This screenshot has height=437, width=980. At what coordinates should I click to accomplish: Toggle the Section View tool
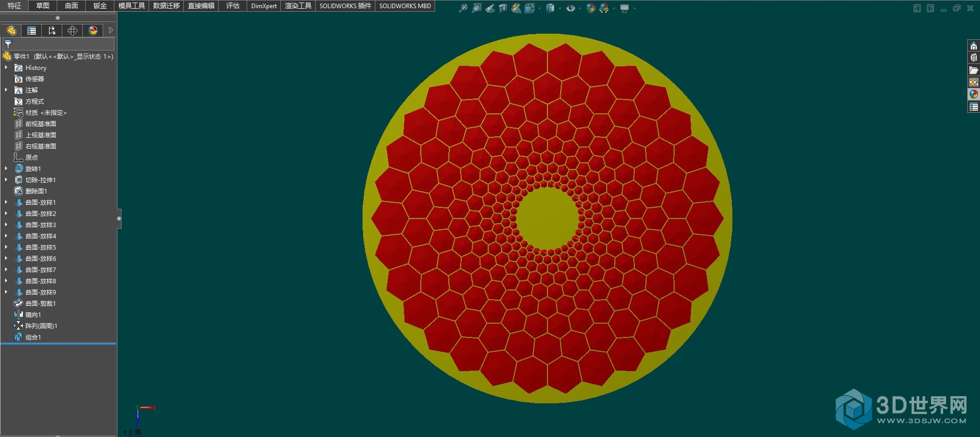[x=503, y=8]
